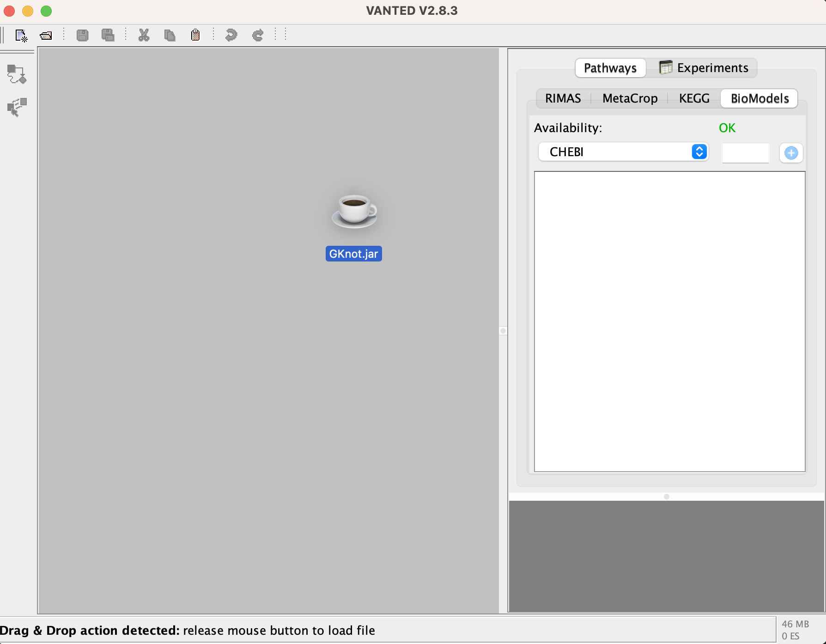Click the BioModels query text field
This screenshot has width=826, height=644.
point(745,153)
